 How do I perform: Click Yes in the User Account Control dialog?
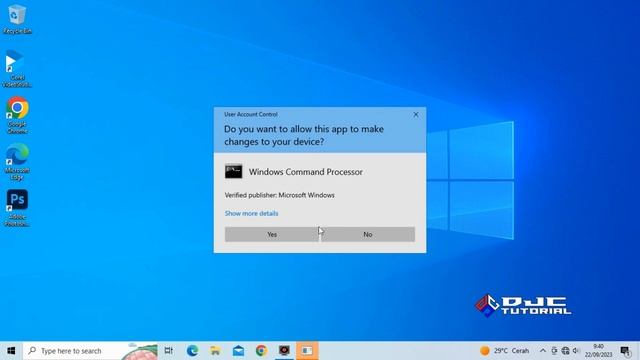(272, 234)
